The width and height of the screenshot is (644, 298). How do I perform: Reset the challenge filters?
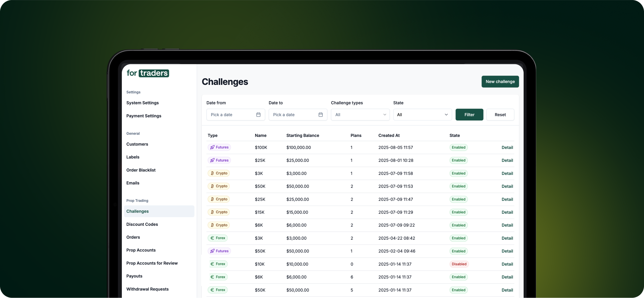(500, 114)
